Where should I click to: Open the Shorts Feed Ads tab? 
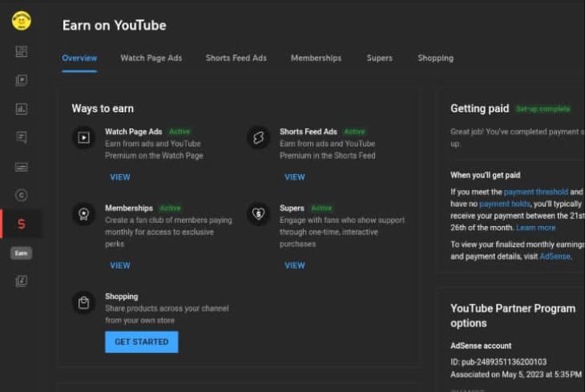[236, 58]
